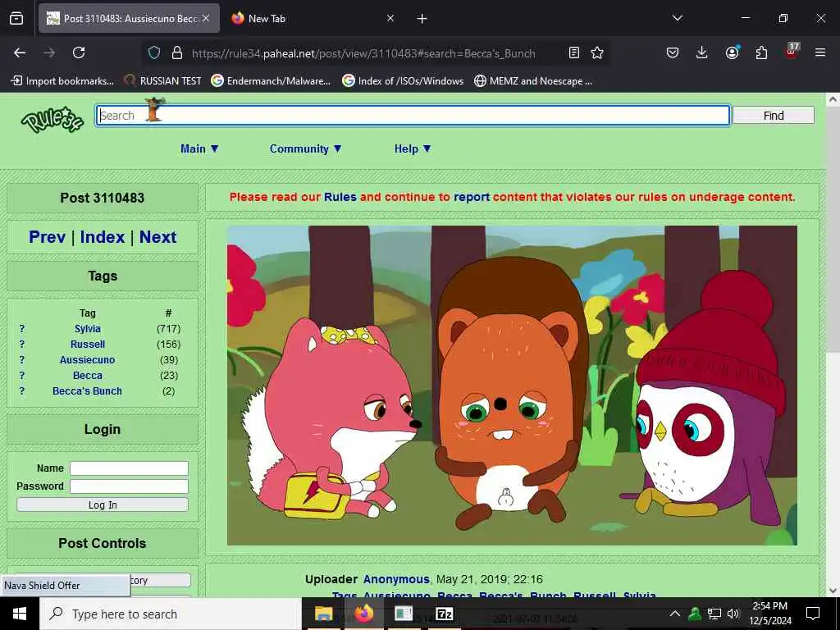This screenshot has width=840, height=630.
Task: Save page to Pocket icon
Action: point(673,52)
